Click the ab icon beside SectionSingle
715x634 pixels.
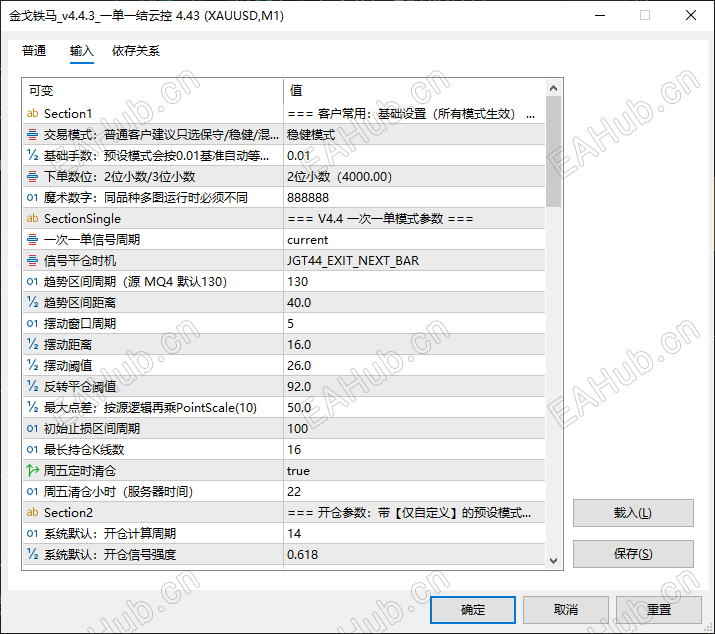point(32,218)
